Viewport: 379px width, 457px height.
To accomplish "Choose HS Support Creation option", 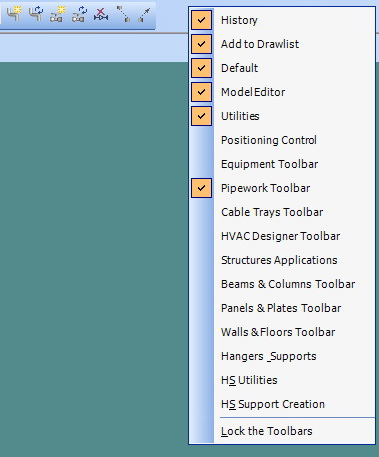I will (282, 404).
